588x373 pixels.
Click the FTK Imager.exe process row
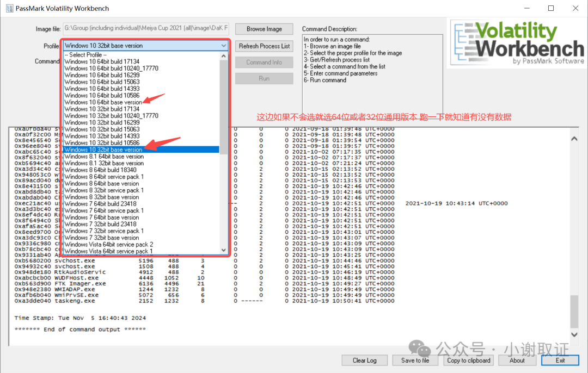coord(204,283)
